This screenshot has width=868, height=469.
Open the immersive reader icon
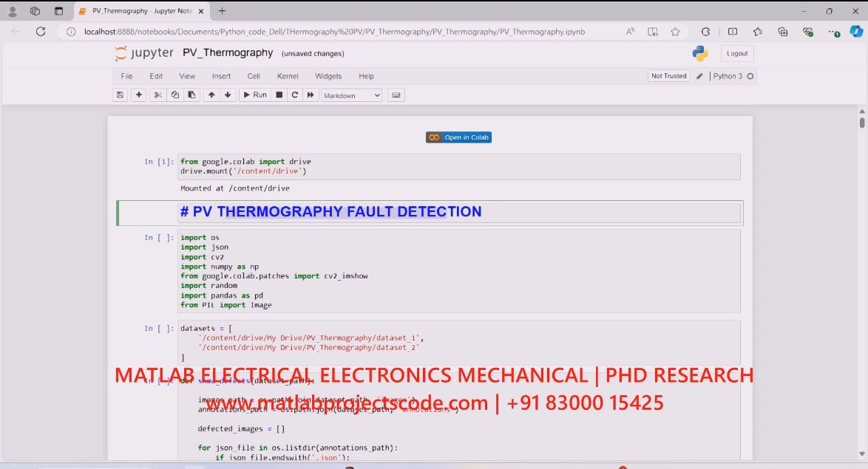pos(653,32)
